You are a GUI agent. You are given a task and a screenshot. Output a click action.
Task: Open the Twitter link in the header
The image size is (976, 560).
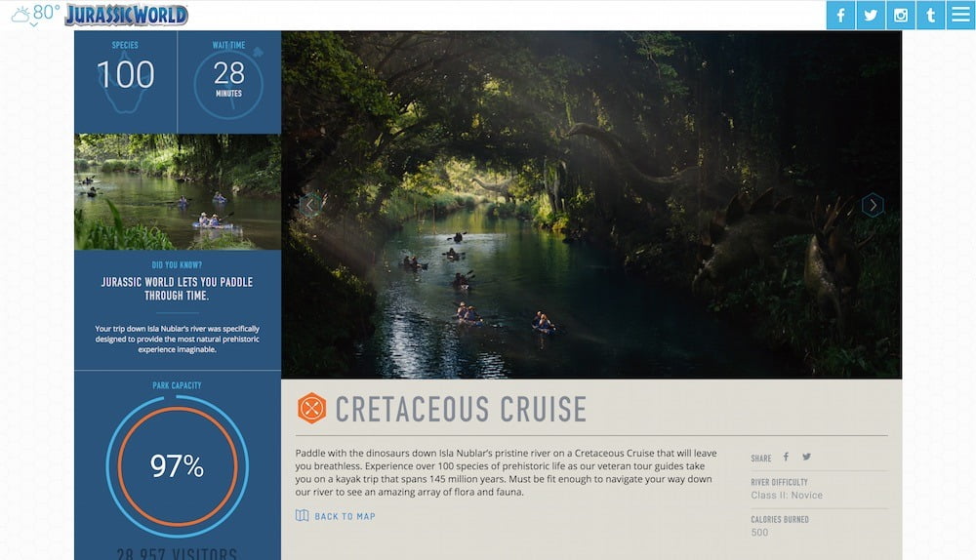(871, 15)
